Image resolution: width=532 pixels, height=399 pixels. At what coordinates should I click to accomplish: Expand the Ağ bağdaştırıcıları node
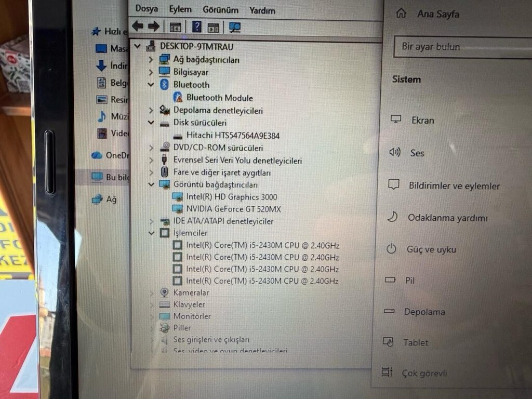tap(151, 59)
